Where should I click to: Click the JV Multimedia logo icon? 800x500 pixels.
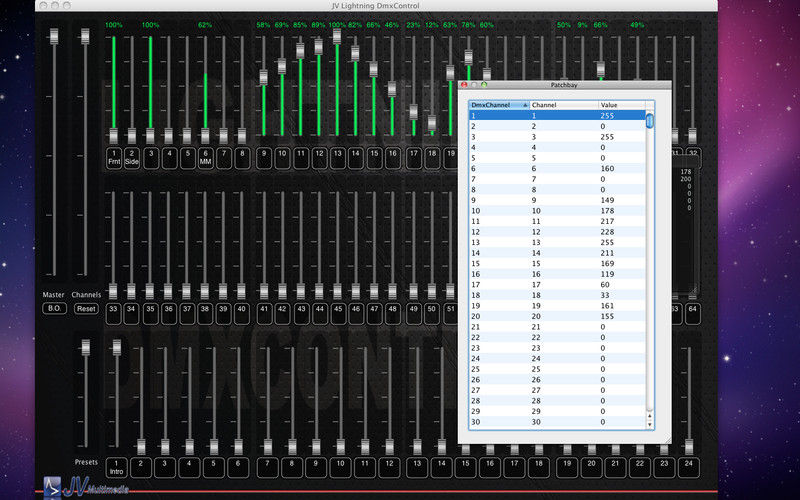[52, 486]
